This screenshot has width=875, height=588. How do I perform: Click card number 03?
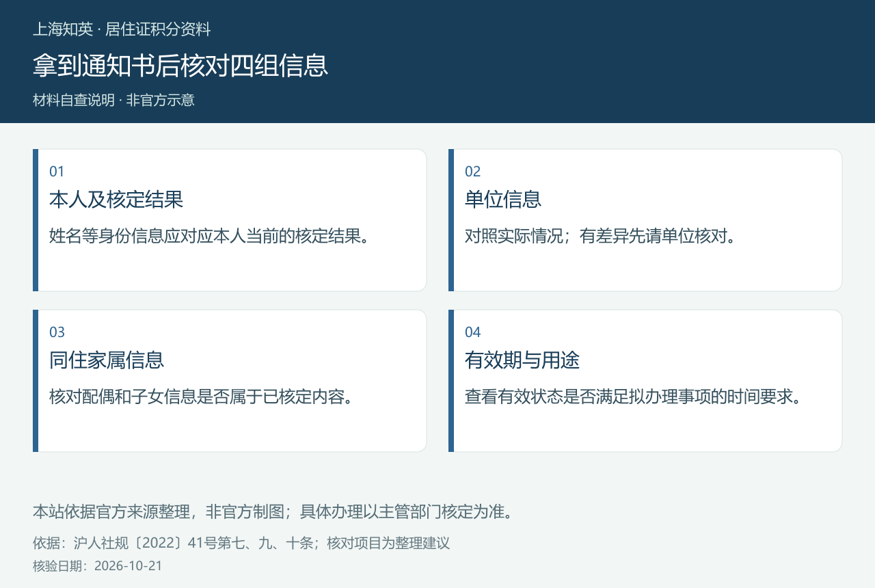(x=57, y=332)
